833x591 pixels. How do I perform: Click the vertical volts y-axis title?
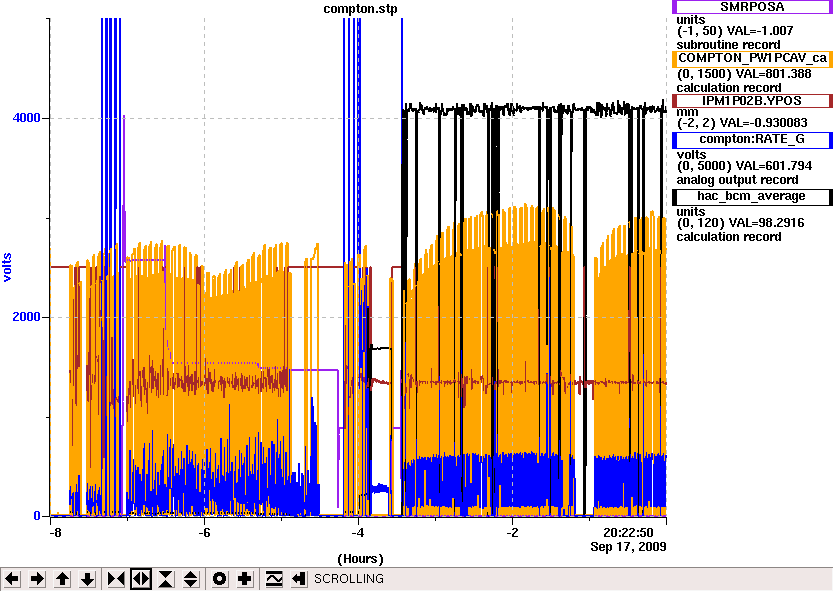click(x=7, y=267)
